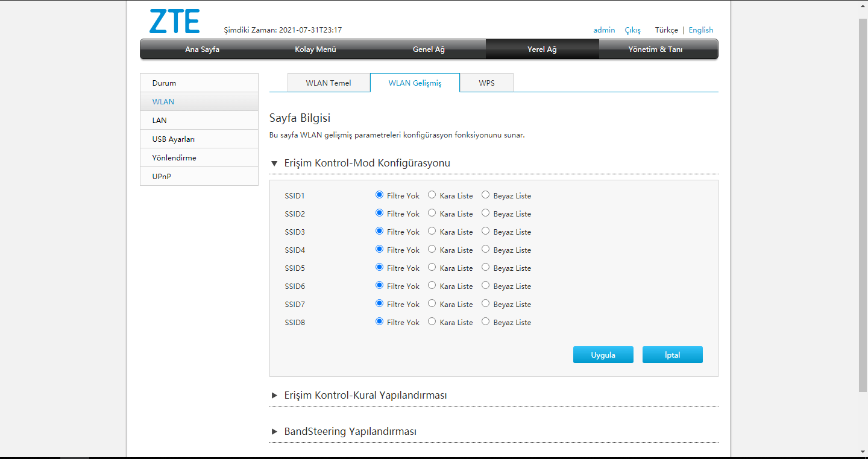
Task: Open the Ana Sayfa menu
Action: pos(202,49)
